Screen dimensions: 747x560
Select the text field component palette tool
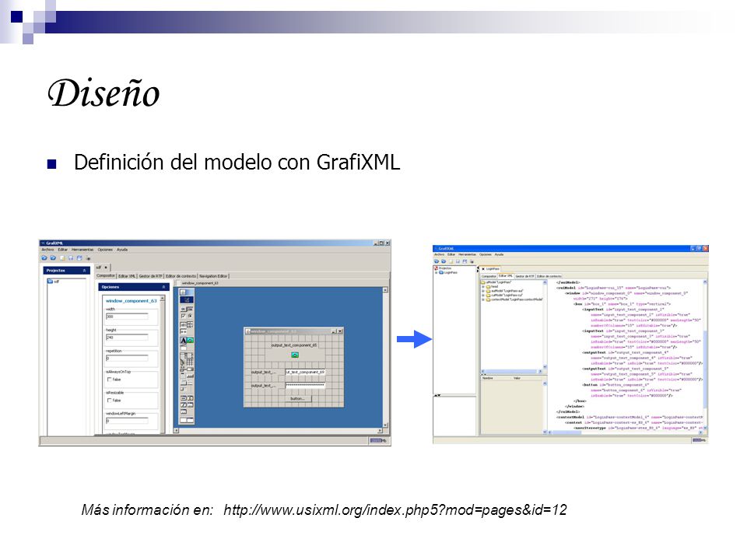[184, 325]
